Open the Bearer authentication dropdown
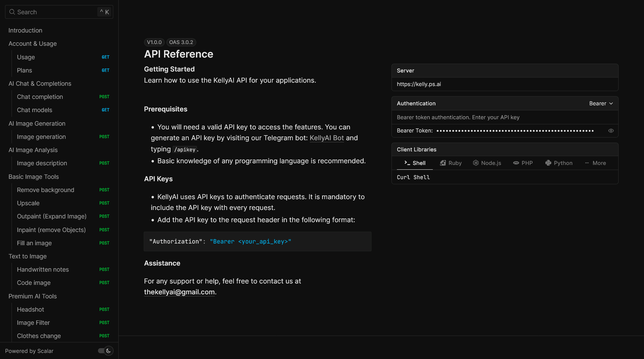Viewport: 644px width, 359px height. pos(601,104)
